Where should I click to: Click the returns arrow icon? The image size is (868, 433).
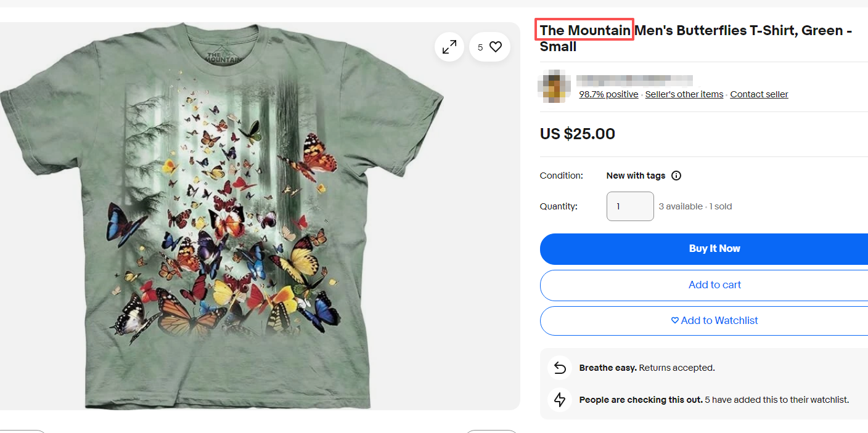coord(560,368)
